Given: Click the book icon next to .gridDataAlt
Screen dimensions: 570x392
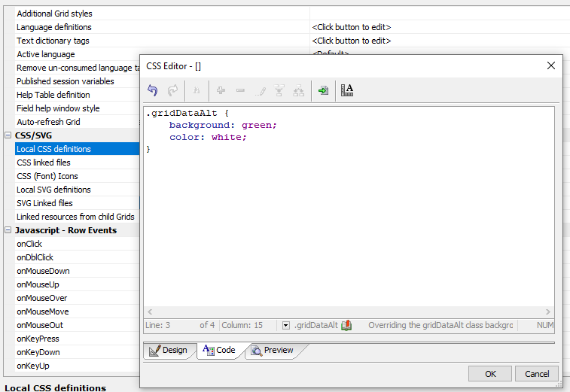Looking at the screenshot, I should pos(346,325).
